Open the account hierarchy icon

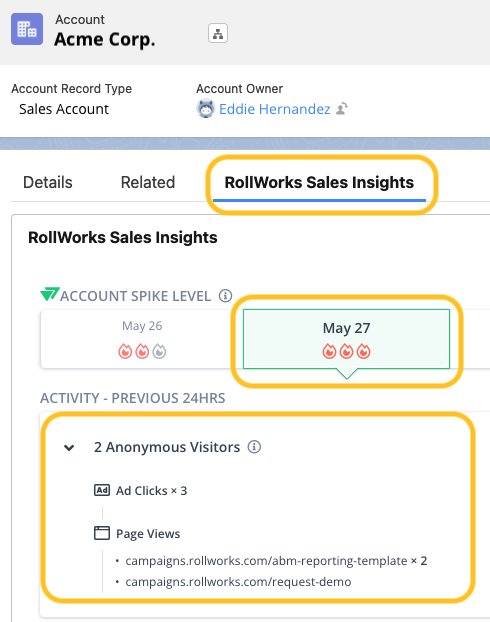pos(218,33)
